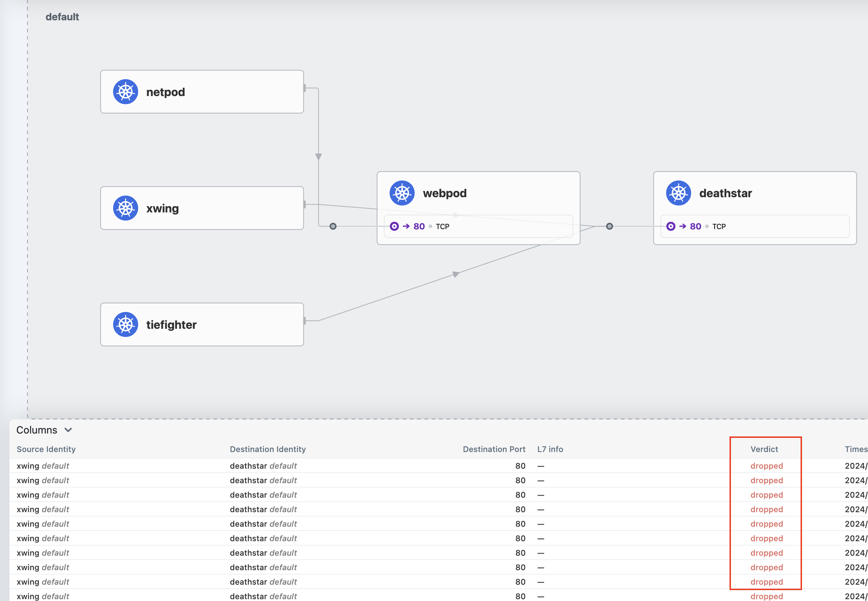868x601 pixels.
Task: Click the Verdict column header
Action: click(x=764, y=449)
